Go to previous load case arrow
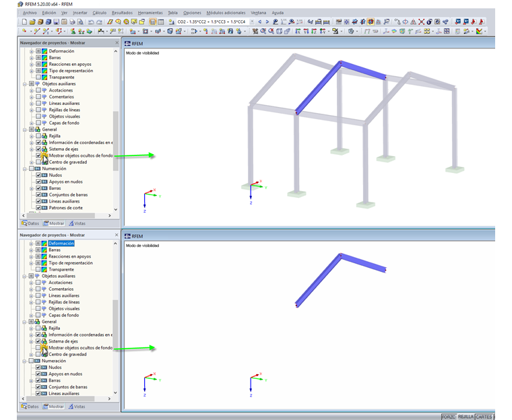512x420 pixels. click(x=260, y=22)
